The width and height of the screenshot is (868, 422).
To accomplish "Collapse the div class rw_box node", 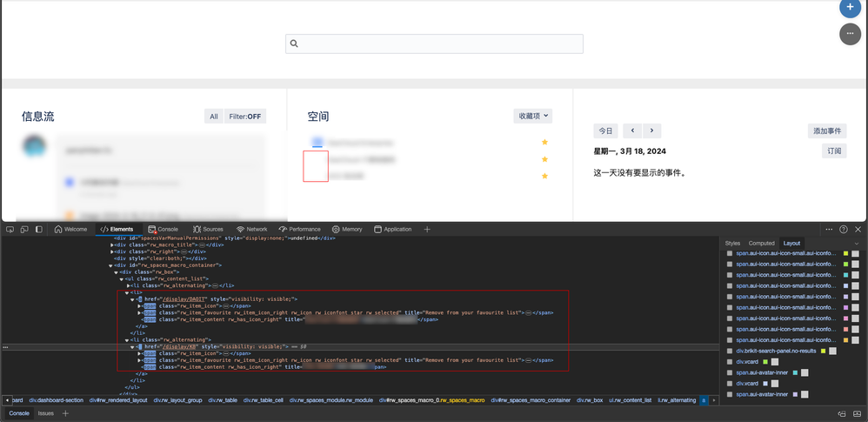I will tap(117, 272).
